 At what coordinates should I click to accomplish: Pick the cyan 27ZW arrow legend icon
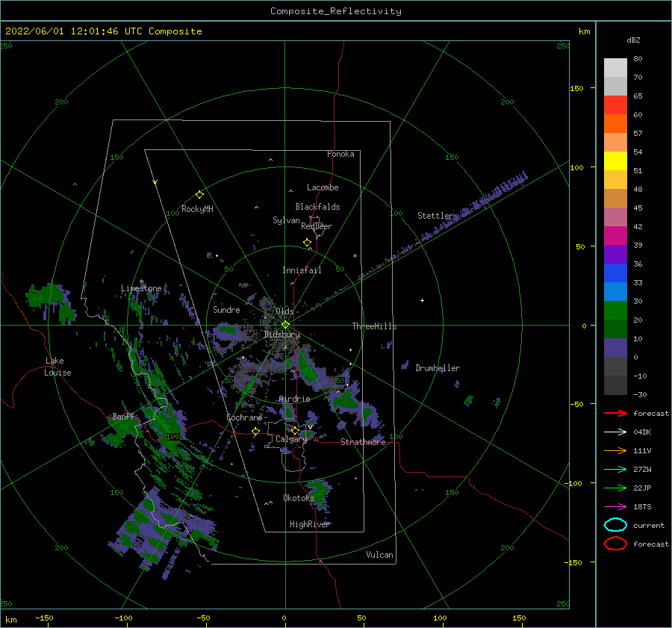(615, 470)
